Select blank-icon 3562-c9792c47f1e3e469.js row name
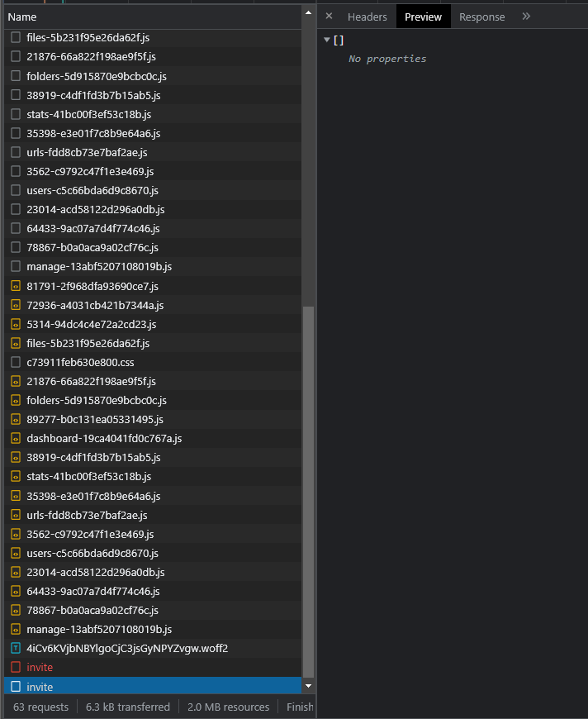This screenshot has width=588, height=719. click(x=90, y=172)
